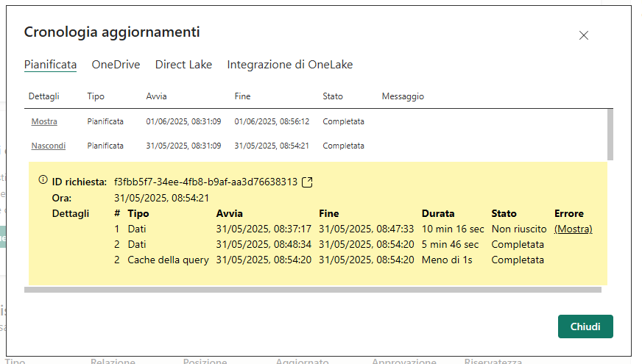The height and width of the screenshot is (364, 642).
Task: Click the vertical scrollbar of the refresh list
Action: 610,135
